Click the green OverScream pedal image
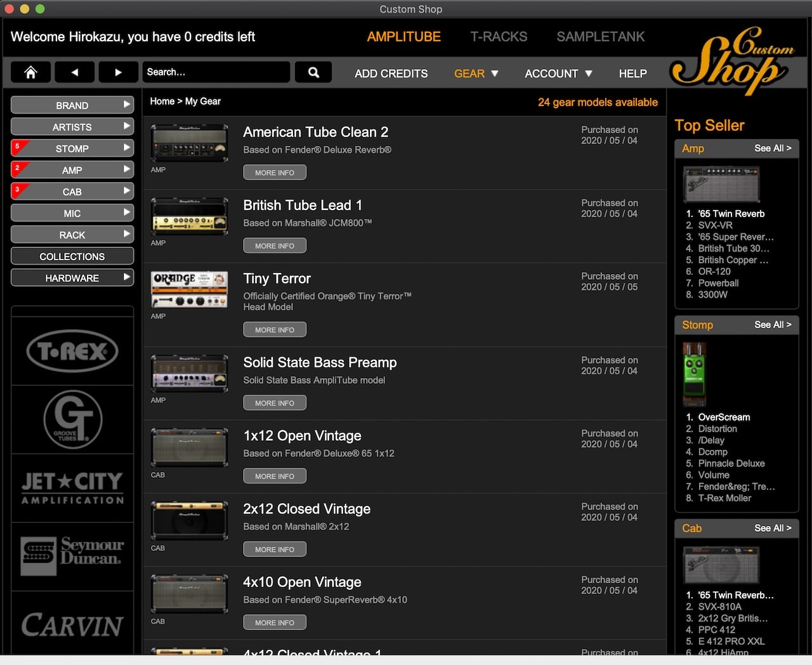The height and width of the screenshot is (665, 812). pyautogui.click(x=694, y=374)
